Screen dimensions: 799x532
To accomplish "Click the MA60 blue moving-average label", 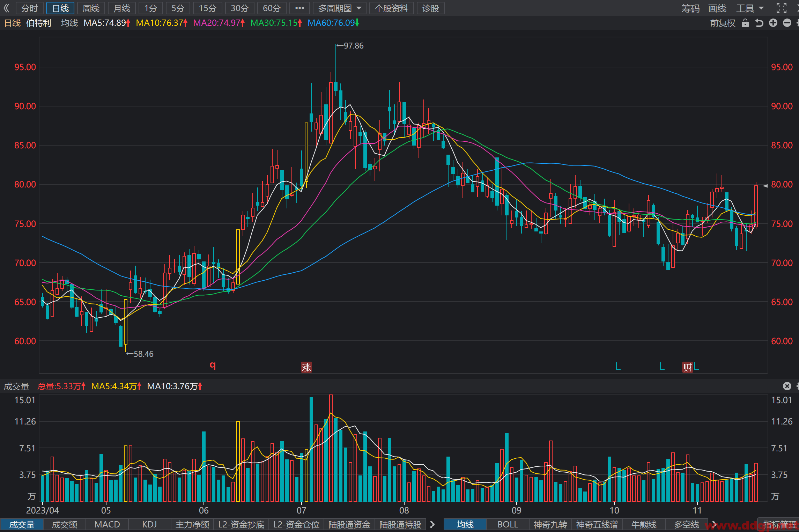I will [x=333, y=23].
